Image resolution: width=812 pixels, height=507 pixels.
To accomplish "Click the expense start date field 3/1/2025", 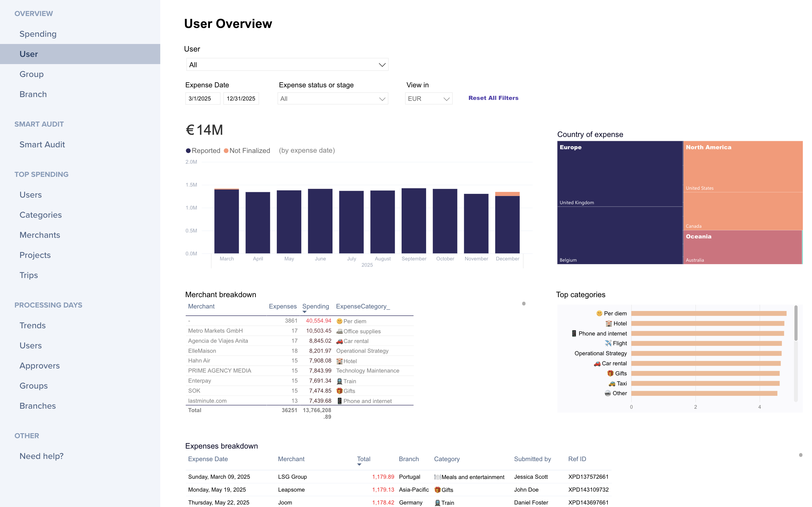I will click(x=202, y=99).
